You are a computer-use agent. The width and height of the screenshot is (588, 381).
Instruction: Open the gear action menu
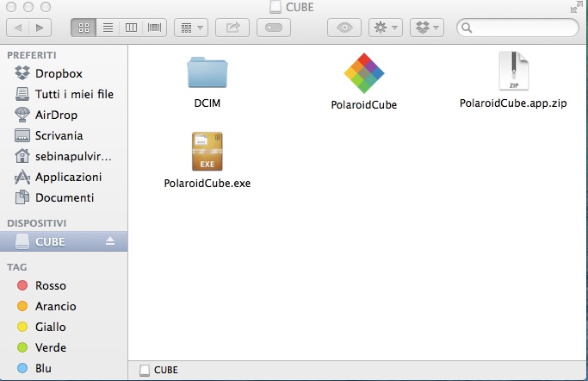(385, 28)
